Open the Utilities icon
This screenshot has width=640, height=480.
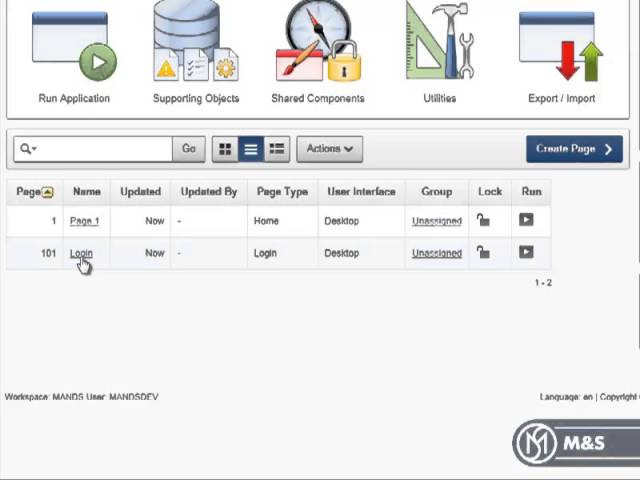[x=440, y=41]
